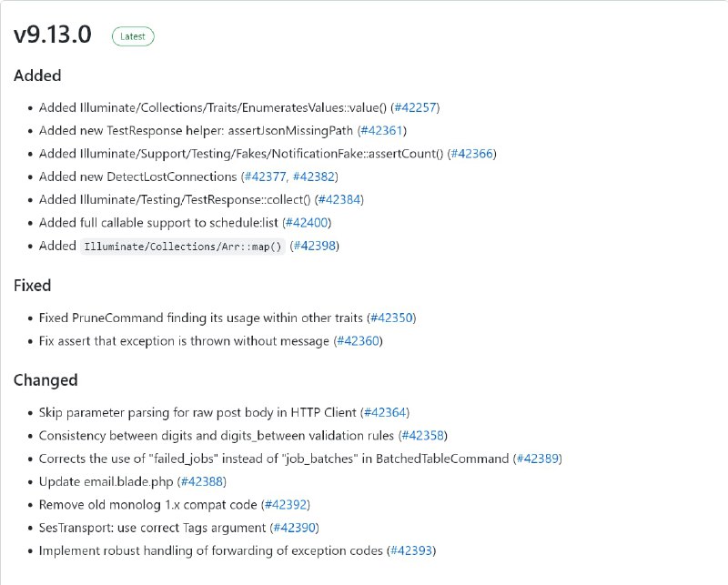The height and width of the screenshot is (585, 728).
Task: Open the #42382 link
Action: click(x=314, y=177)
